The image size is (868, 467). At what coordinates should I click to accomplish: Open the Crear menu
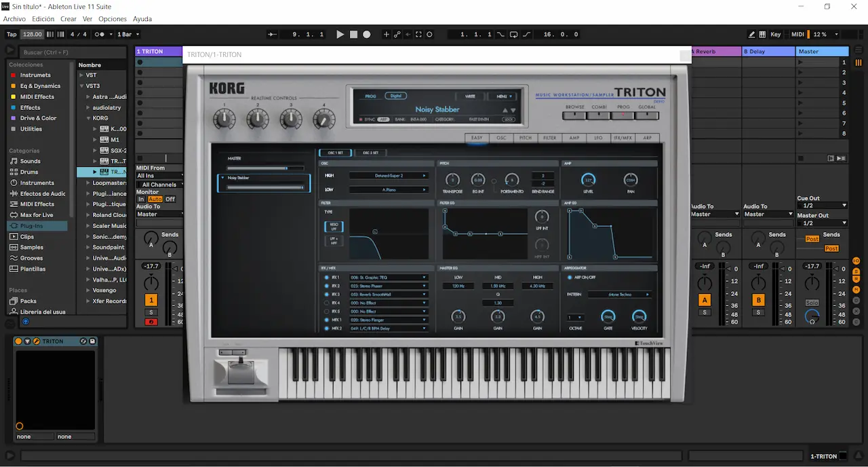pos(68,19)
